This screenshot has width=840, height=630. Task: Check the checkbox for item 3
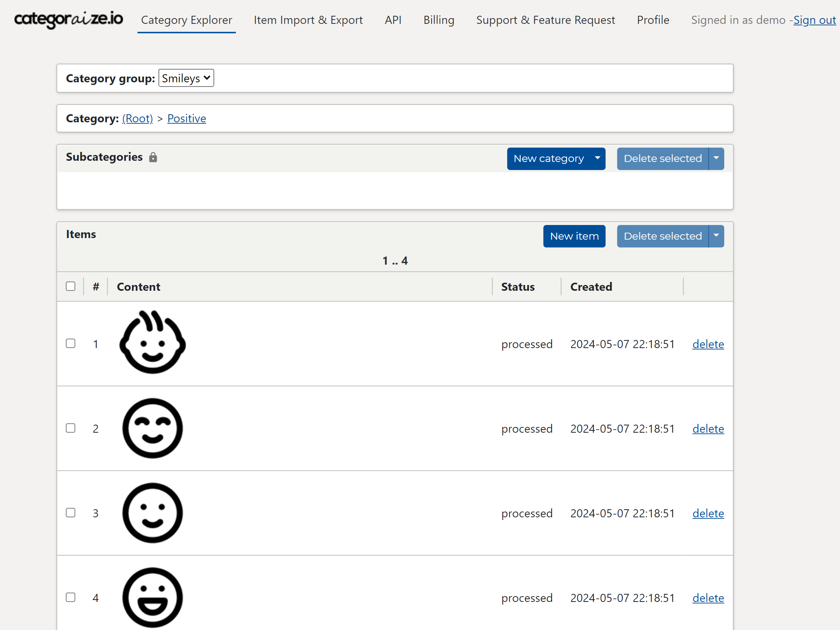(70, 512)
